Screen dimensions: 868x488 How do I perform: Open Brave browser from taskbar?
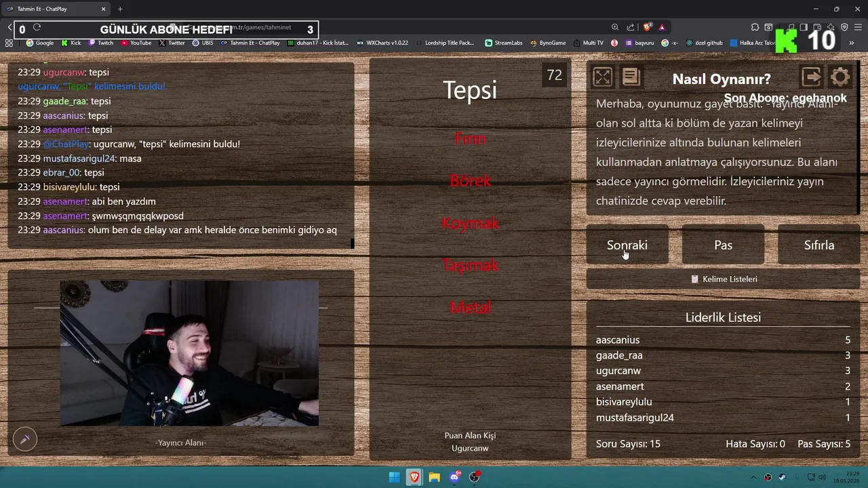pyautogui.click(x=414, y=477)
